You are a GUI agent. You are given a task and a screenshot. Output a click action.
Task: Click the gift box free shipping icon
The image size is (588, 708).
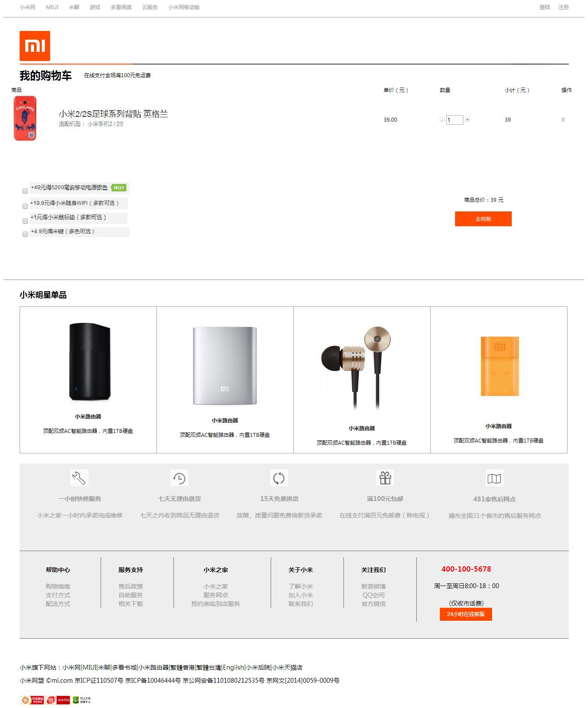(x=385, y=478)
